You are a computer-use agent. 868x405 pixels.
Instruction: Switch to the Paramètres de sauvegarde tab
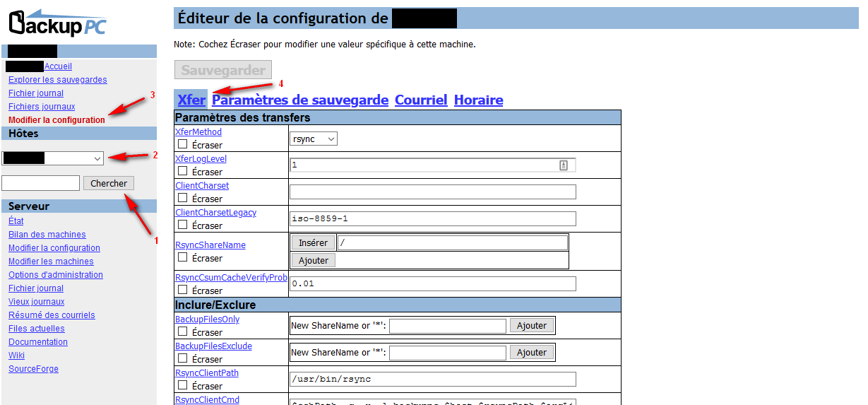[300, 100]
